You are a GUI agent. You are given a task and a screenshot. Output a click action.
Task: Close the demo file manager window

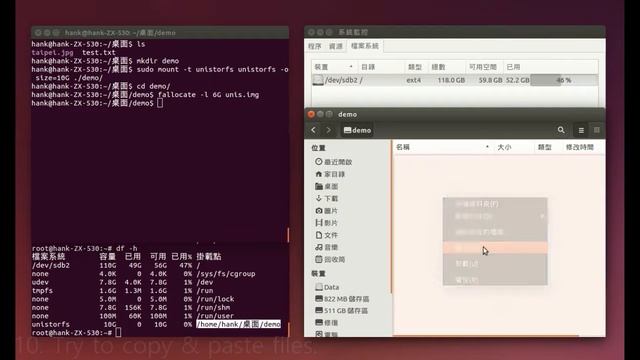click(311, 114)
